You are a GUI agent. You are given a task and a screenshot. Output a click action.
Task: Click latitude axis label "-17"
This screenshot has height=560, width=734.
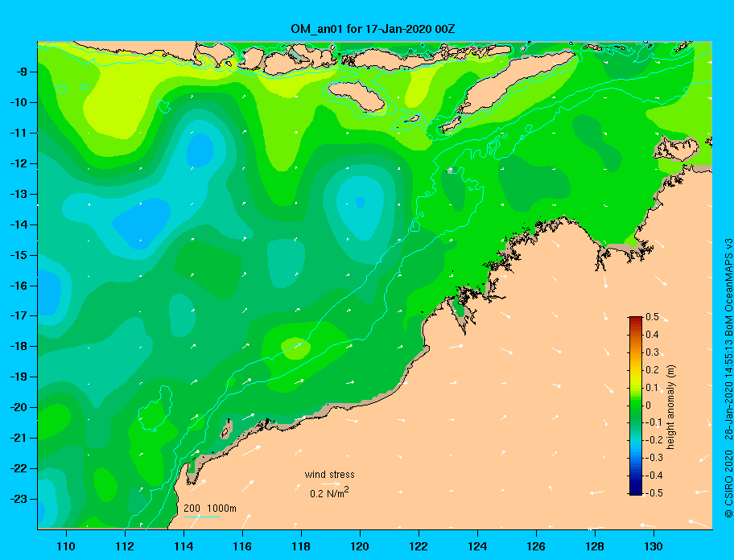[18, 316]
